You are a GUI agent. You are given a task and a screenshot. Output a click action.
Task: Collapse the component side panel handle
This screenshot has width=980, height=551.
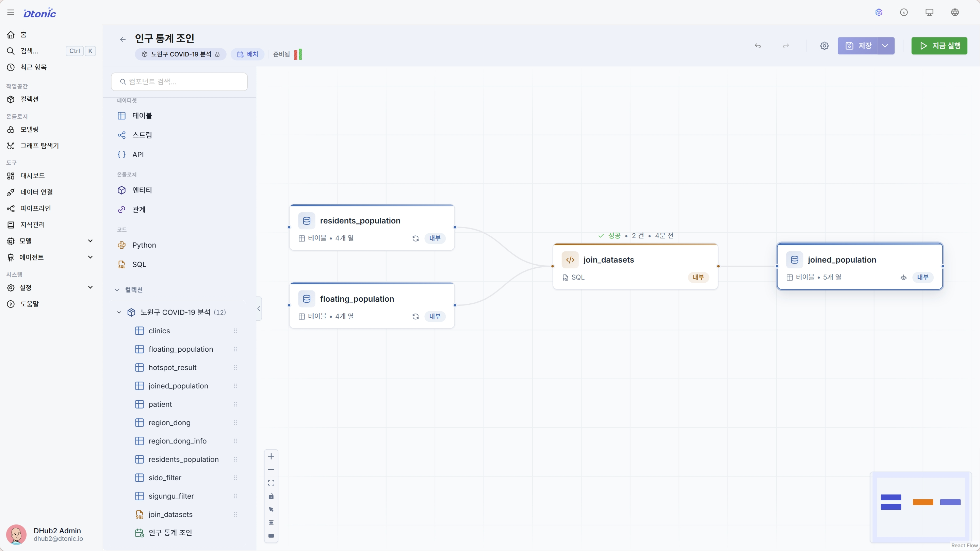(x=259, y=308)
